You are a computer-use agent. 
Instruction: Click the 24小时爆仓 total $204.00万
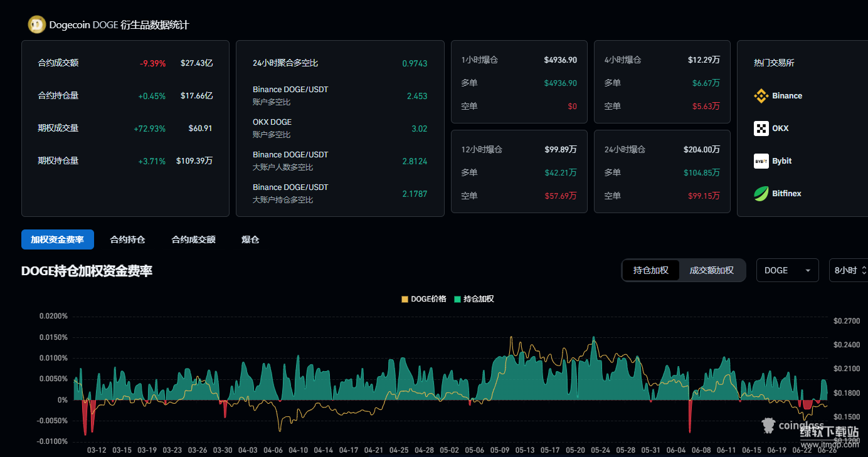tap(702, 150)
